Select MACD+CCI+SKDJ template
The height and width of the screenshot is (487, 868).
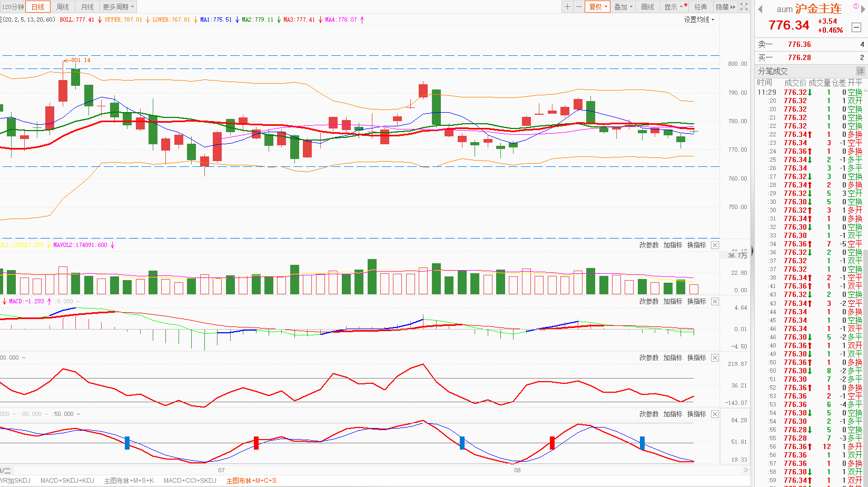coord(190,481)
